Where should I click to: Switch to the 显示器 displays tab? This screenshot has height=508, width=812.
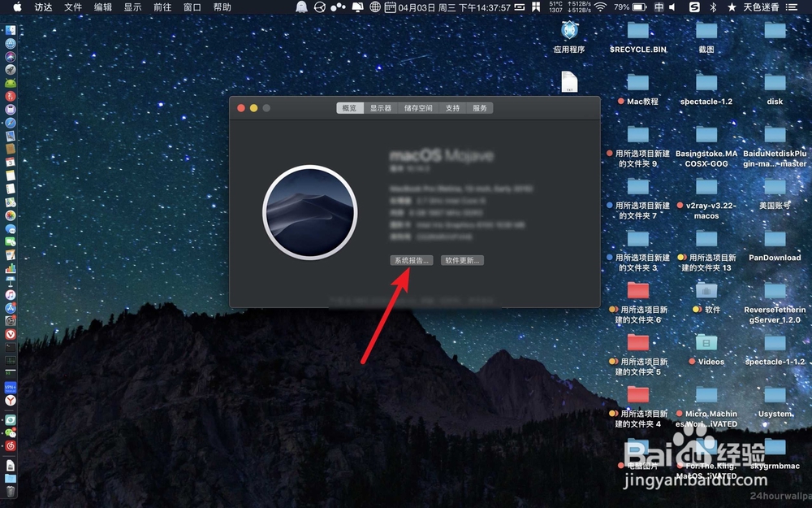pyautogui.click(x=381, y=108)
